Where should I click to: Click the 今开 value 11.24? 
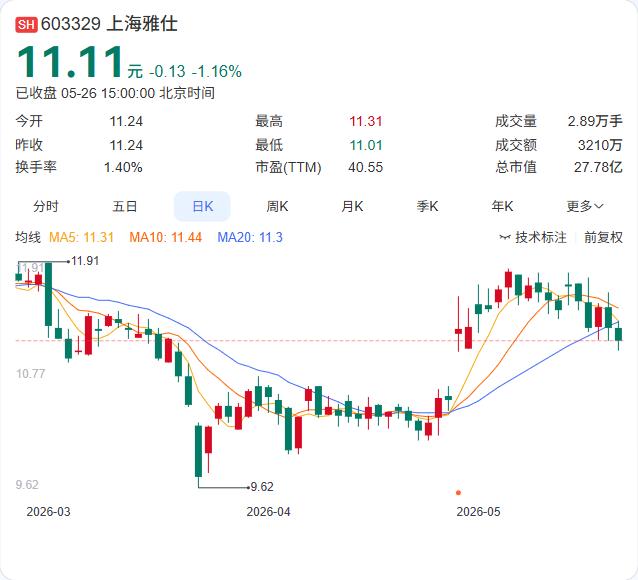click(126, 121)
